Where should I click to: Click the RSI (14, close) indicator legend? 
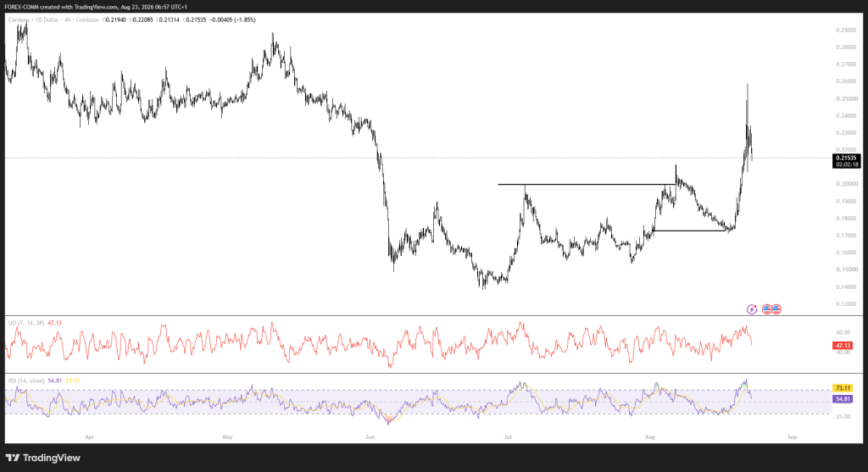tap(26, 380)
